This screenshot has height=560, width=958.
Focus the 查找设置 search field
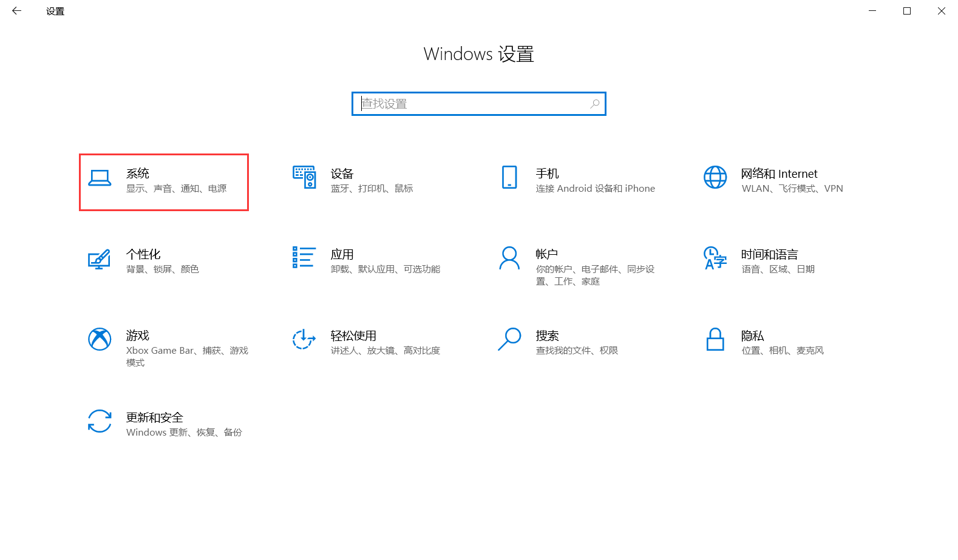(479, 104)
